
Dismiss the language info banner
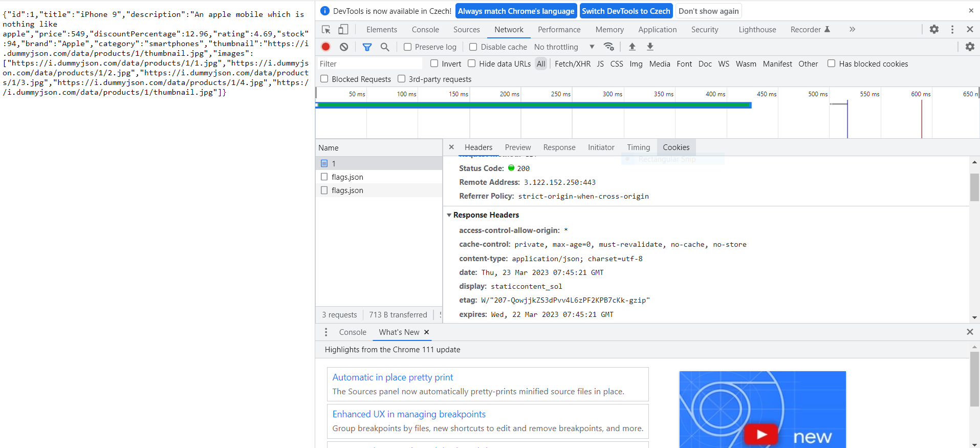pos(971,10)
